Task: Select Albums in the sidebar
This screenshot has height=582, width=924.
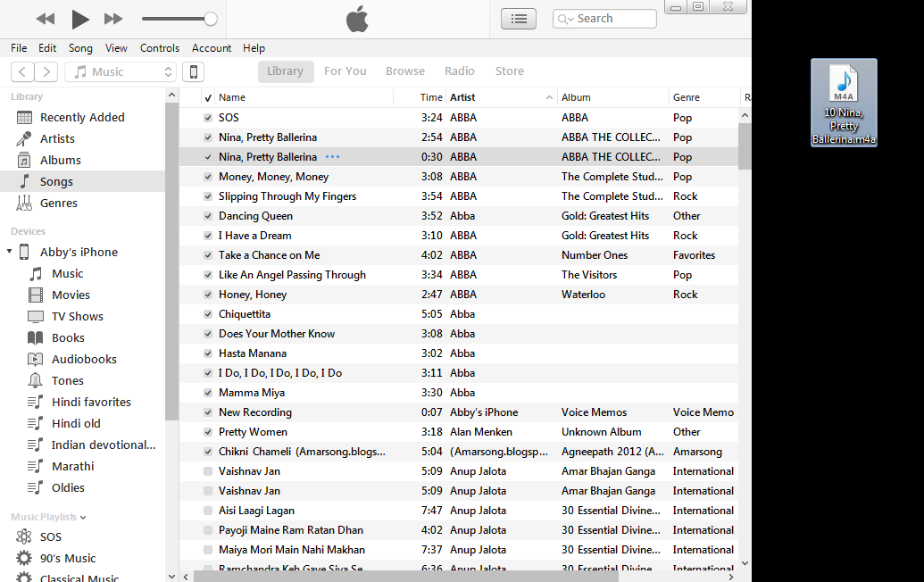Action: [82, 160]
